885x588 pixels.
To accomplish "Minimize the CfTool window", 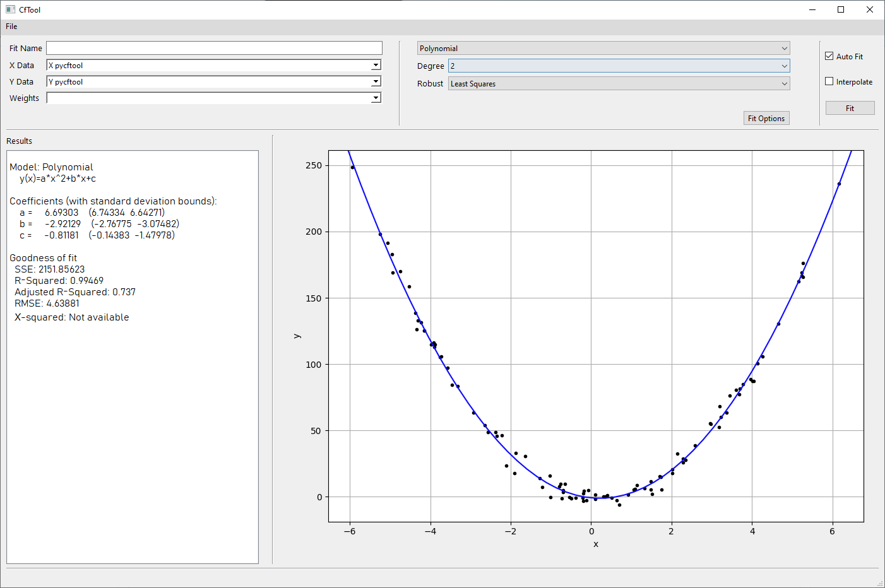I will [812, 9].
